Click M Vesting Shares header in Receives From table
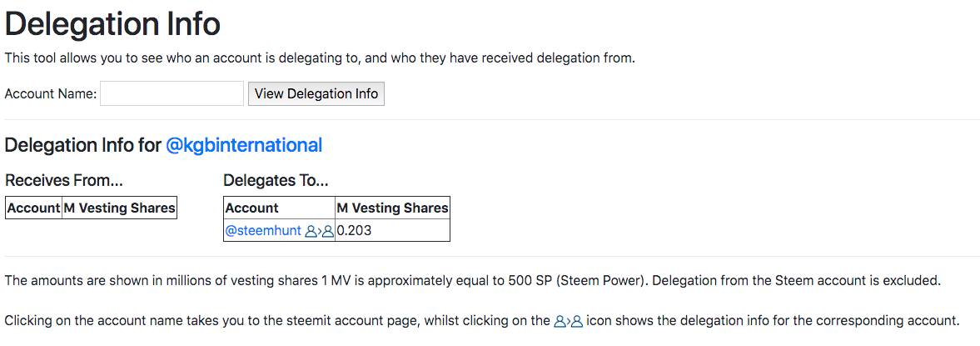 (119, 208)
